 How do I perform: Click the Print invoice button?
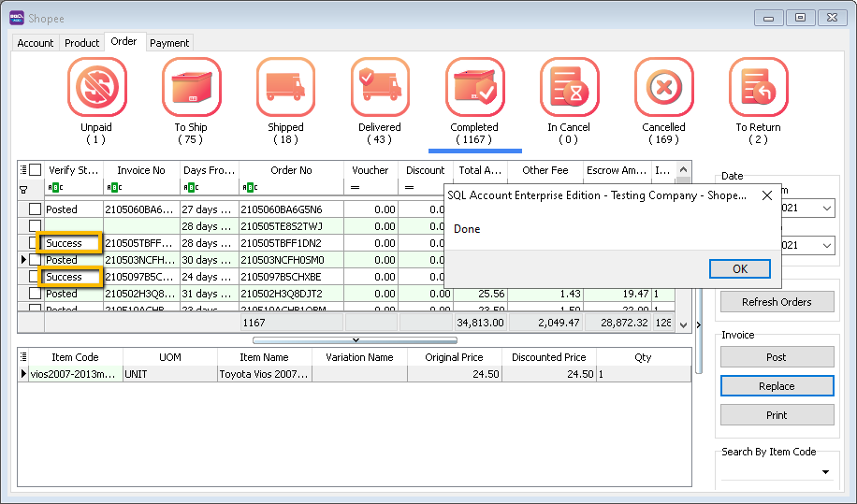(777, 415)
